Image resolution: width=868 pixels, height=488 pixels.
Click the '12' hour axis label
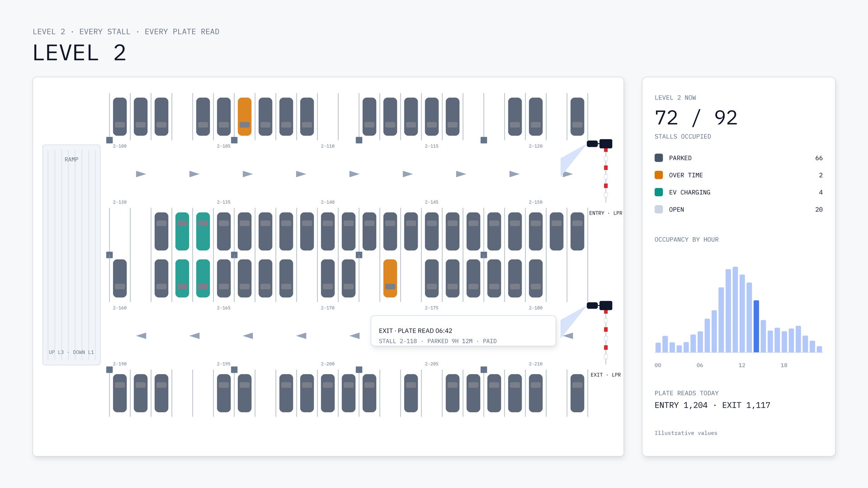tap(742, 365)
